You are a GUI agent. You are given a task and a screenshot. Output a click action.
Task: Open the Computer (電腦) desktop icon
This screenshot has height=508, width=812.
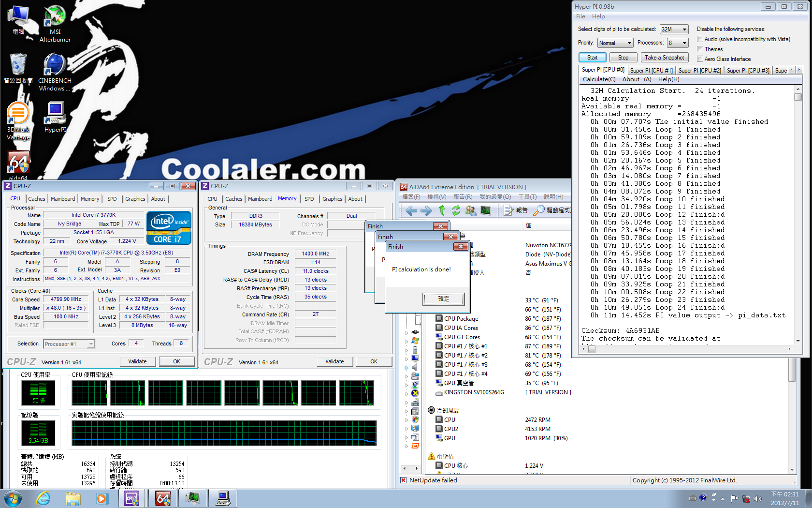pos(18,20)
